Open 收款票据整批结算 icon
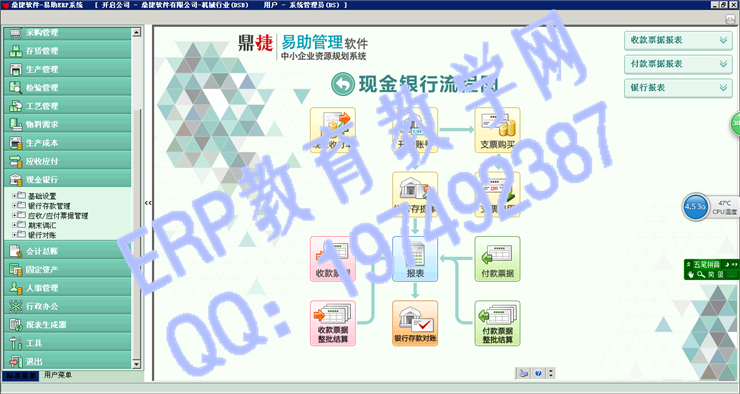This screenshot has height=394, width=740. [x=333, y=323]
